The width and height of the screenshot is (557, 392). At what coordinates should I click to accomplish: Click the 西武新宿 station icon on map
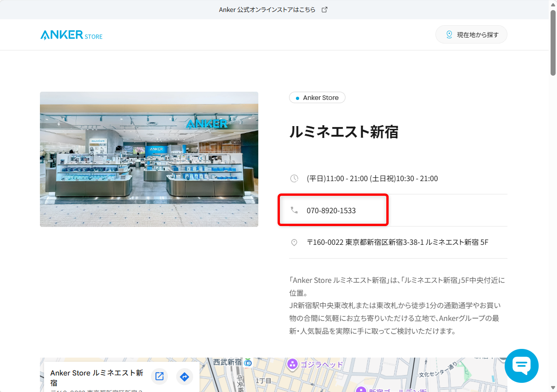248,362
